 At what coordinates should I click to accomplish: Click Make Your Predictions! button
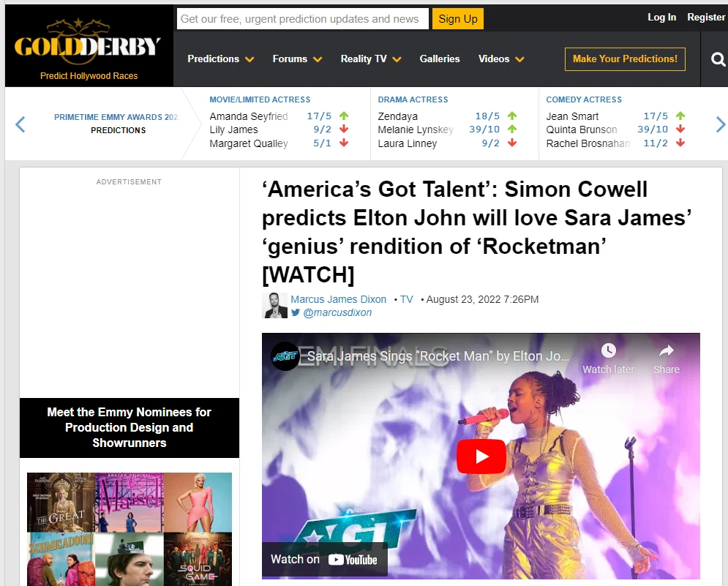pyautogui.click(x=625, y=59)
